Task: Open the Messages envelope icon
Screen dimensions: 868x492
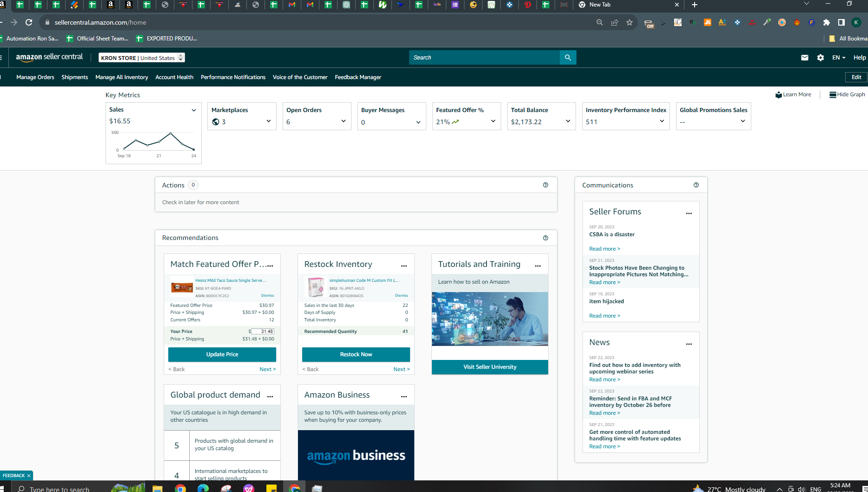Action: 805,58
